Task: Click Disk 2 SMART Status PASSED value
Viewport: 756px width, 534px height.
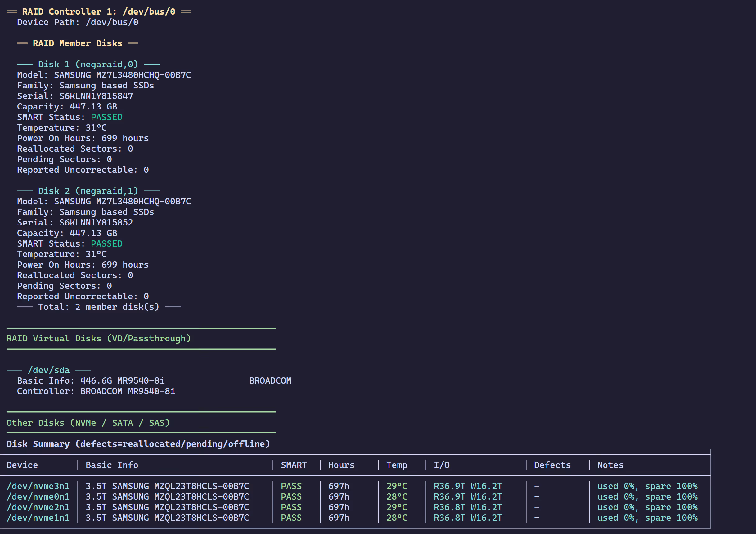Action: tap(107, 243)
